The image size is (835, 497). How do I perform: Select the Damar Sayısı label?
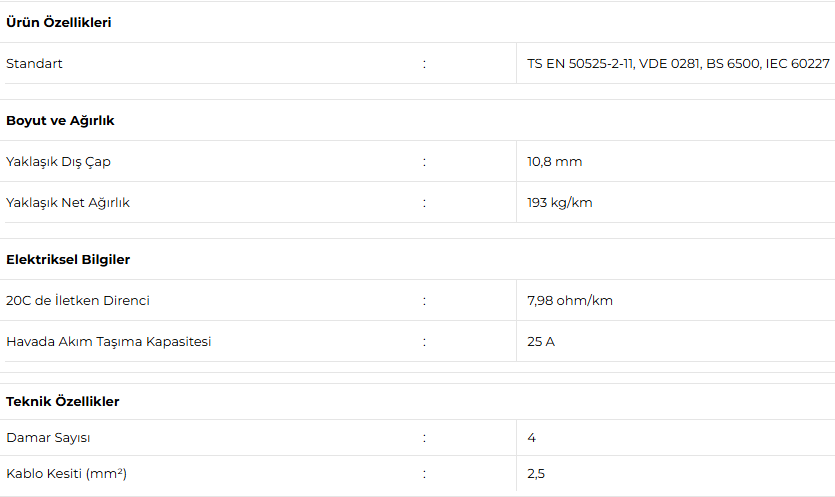tap(48, 437)
